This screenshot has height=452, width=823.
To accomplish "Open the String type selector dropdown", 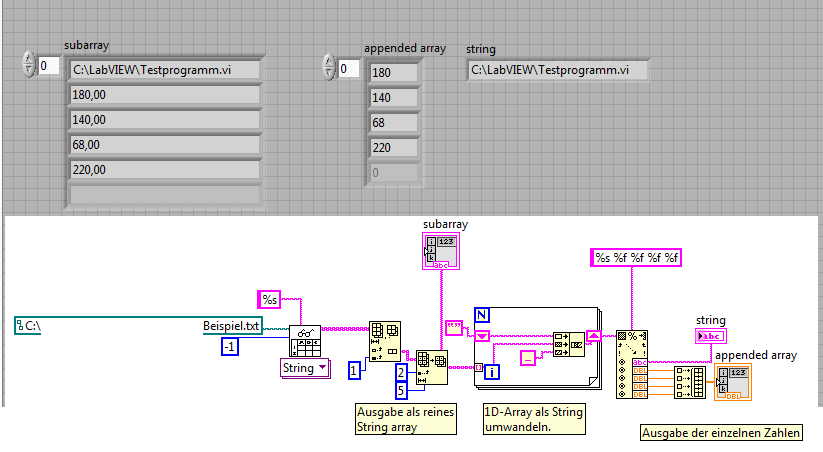I will pyautogui.click(x=305, y=368).
